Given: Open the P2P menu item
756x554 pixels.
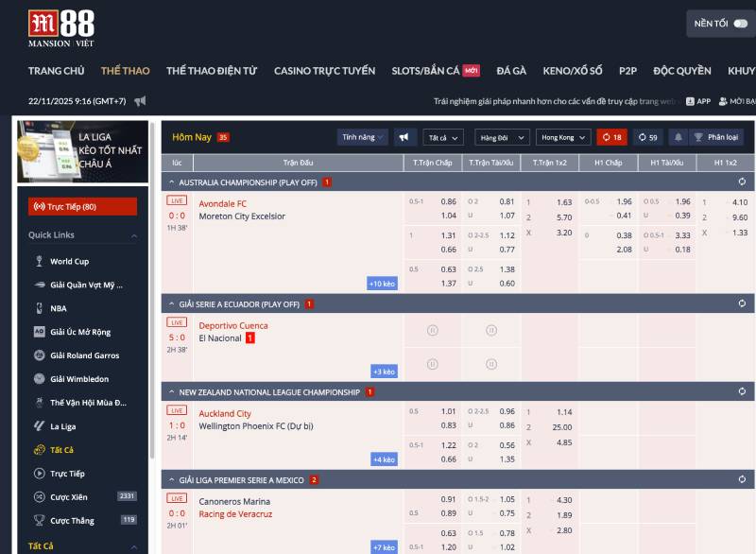Looking at the screenshot, I should tap(627, 71).
